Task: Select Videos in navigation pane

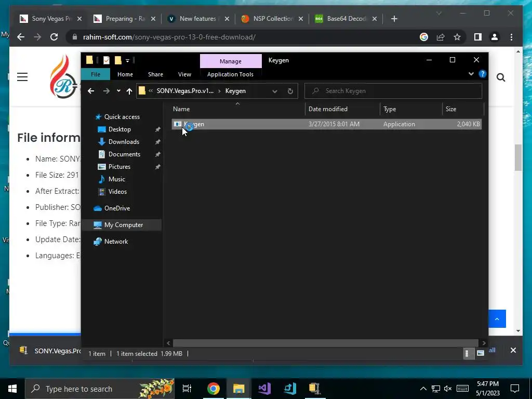Action: pyautogui.click(x=117, y=192)
